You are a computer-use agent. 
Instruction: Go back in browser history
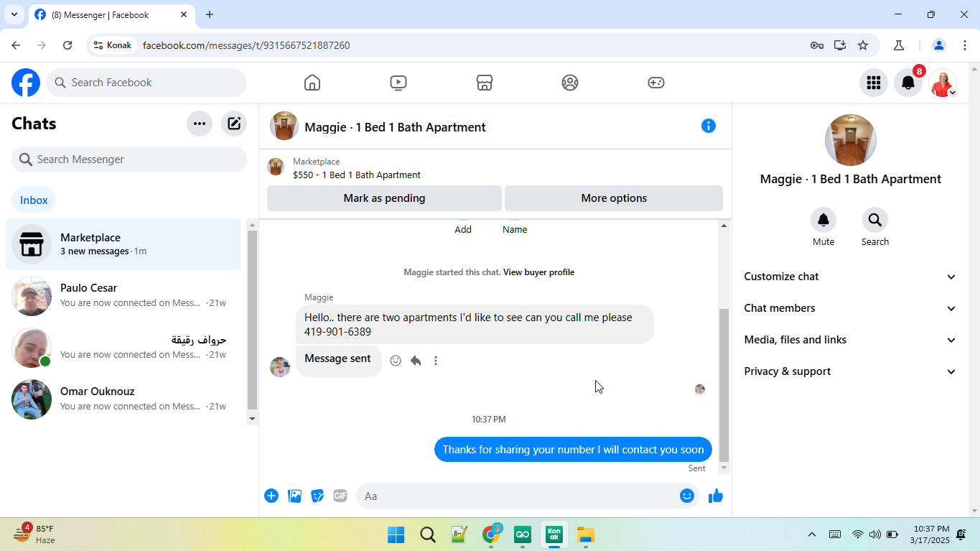[16, 45]
